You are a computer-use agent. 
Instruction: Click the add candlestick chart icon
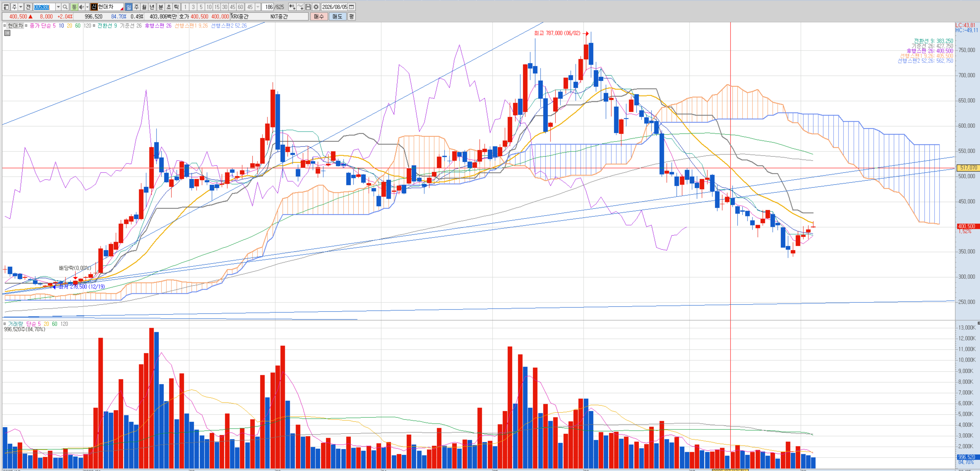click(x=292, y=7)
